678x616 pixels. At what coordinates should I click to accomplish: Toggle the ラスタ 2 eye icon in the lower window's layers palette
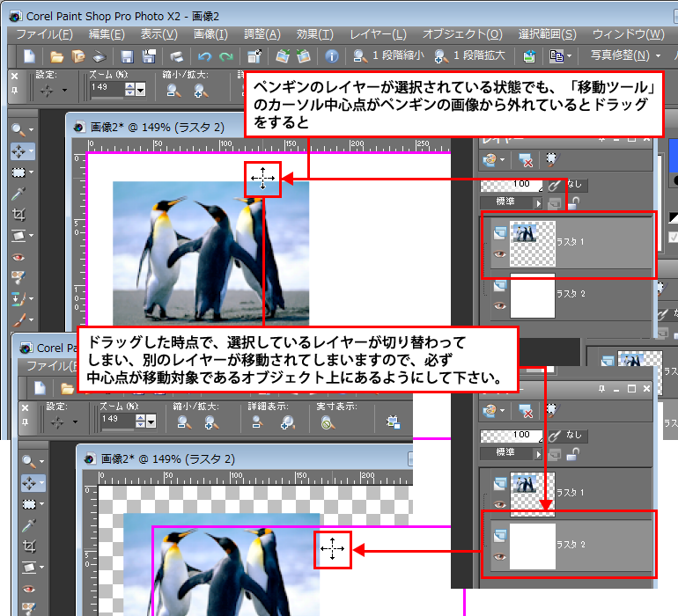(x=500, y=556)
